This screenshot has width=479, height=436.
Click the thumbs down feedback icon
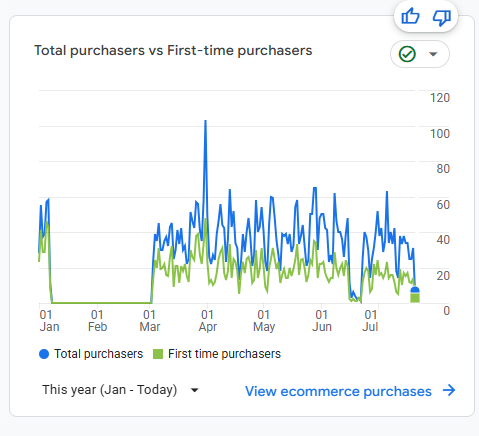[x=442, y=17]
